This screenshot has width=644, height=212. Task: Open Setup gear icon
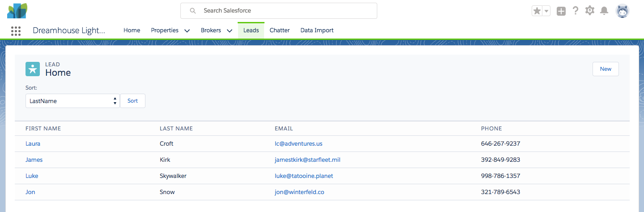tap(590, 11)
